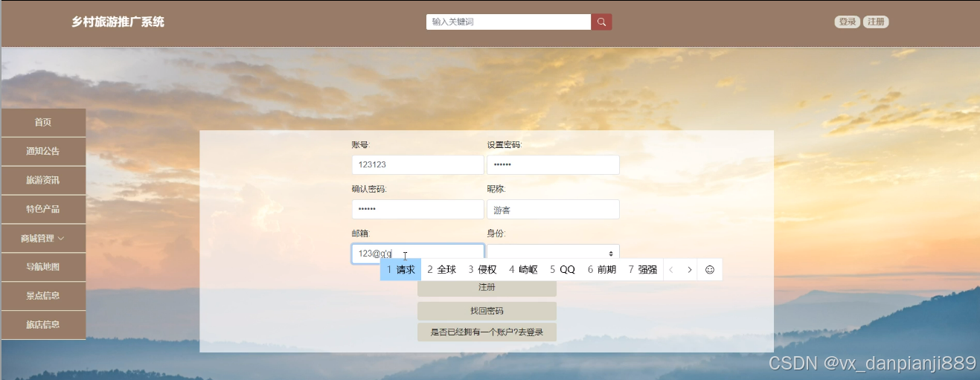This screenshot has height=380, width=980.
Task: Click the 昵称 field containing 游客
Action: [553, 210]
